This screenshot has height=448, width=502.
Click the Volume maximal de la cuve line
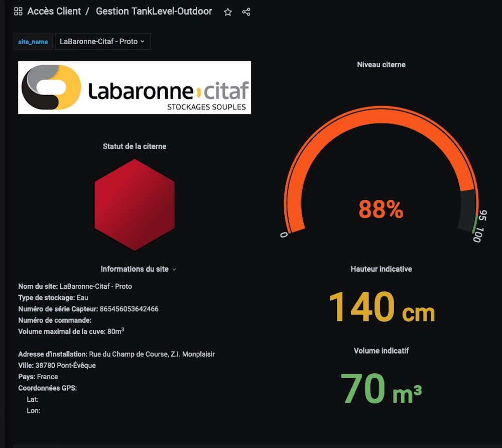(71, 331)
